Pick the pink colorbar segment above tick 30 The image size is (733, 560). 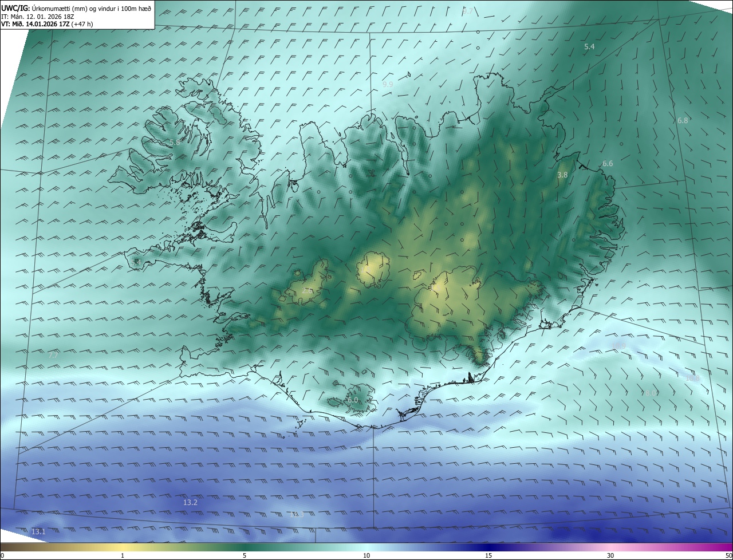(x=610, y=547)
